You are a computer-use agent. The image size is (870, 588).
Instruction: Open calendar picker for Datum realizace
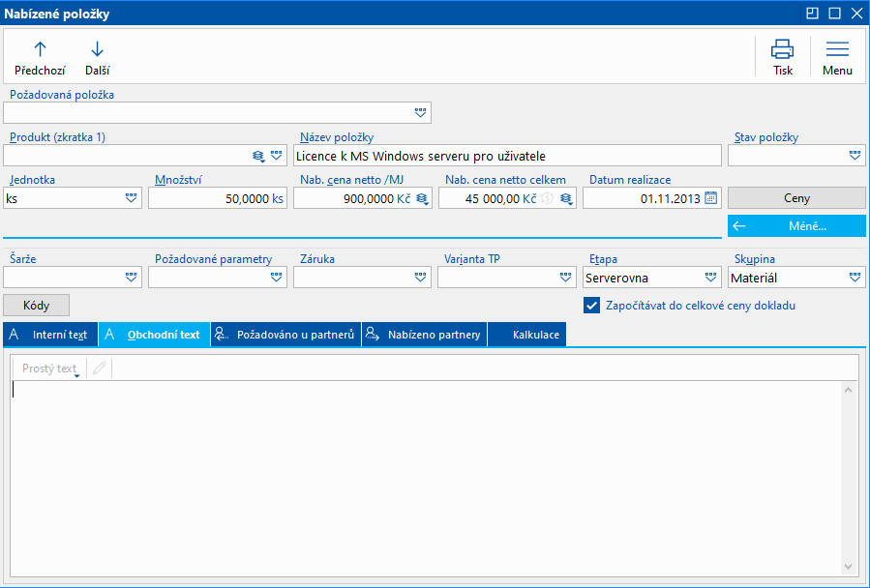pos(710,198)
